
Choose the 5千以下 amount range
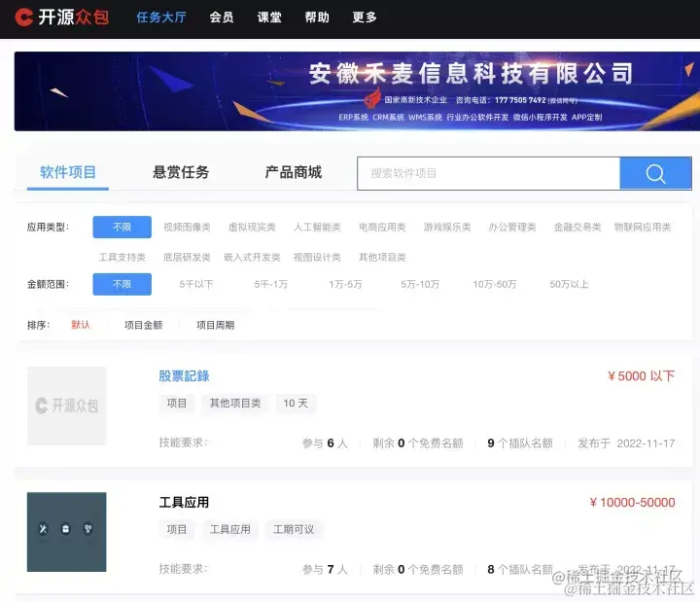[x=196, y=285]
